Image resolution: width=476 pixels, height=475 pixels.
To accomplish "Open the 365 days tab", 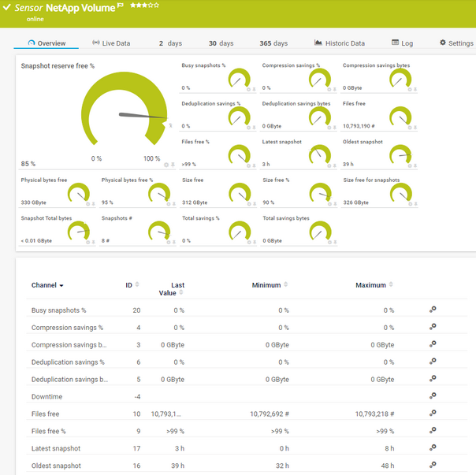I will (x=273, y=43).
